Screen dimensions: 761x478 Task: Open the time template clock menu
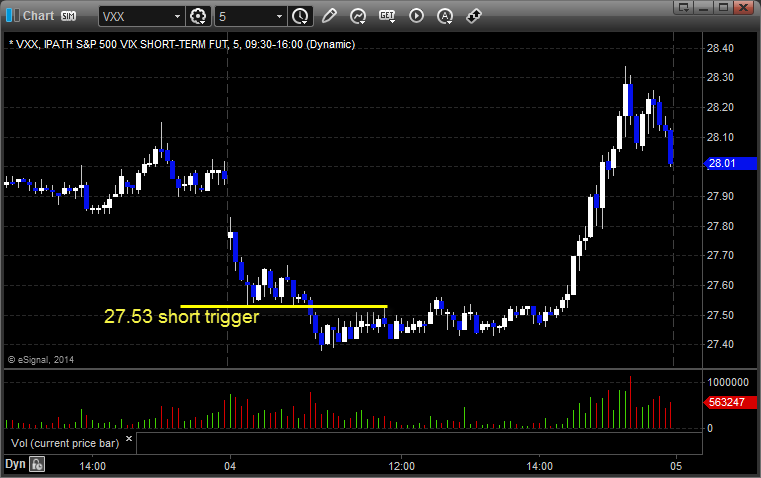tap(300, 16)
